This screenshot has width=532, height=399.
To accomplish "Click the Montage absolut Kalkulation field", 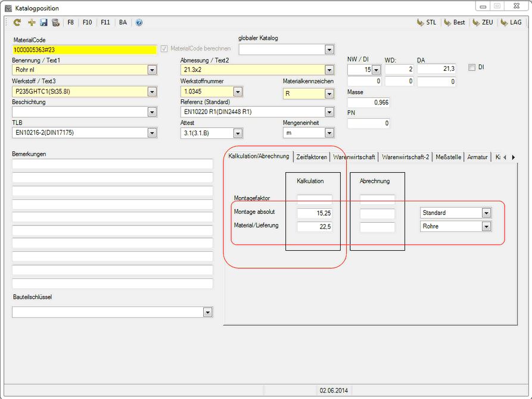I will (x=315, y=213).
